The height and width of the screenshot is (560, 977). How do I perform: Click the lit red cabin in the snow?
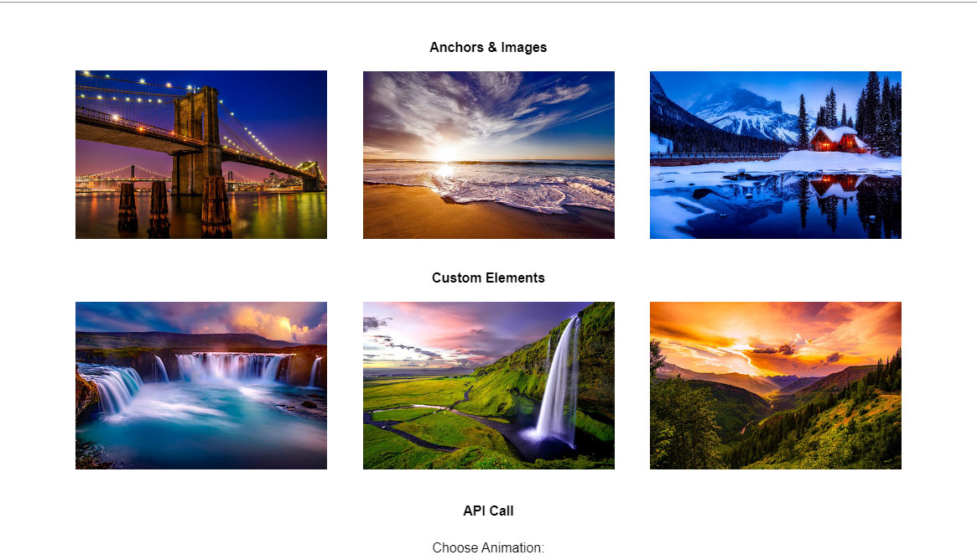tap(837, 140)
